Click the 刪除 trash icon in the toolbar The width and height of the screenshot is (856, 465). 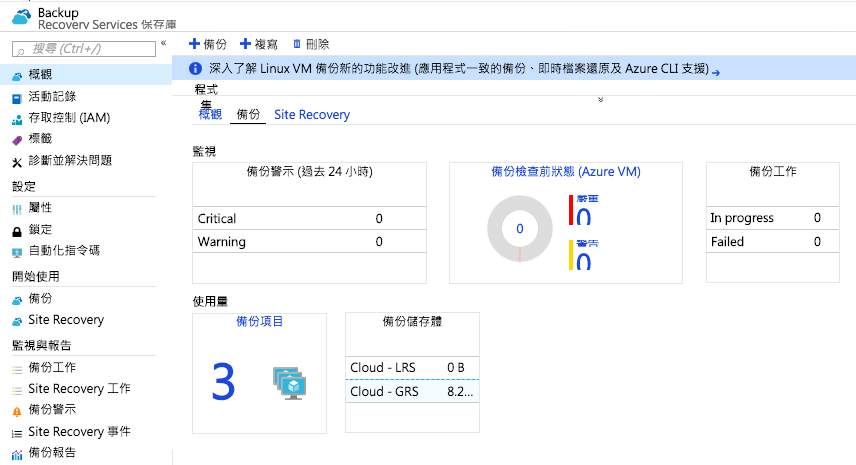pyautogui.click(x=296, y=44)
